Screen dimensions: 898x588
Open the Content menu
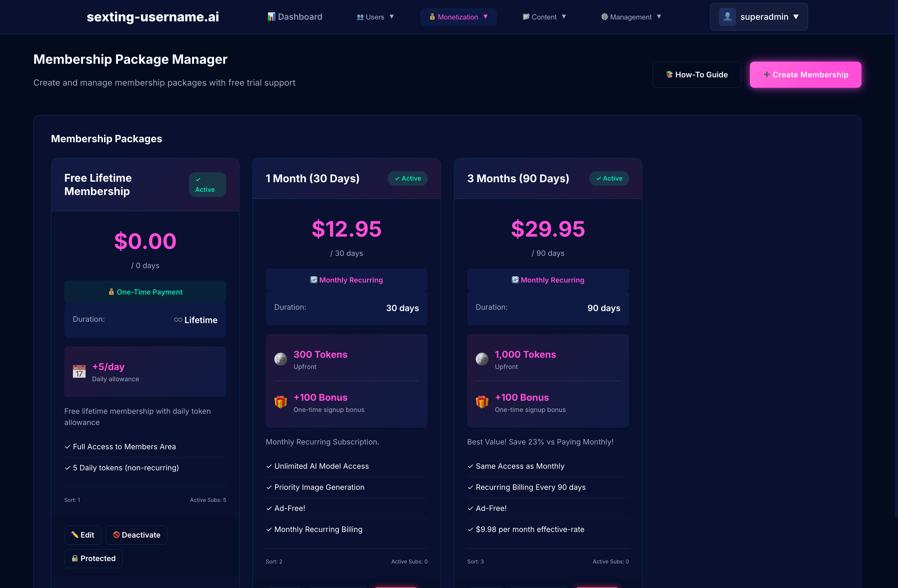544,17
